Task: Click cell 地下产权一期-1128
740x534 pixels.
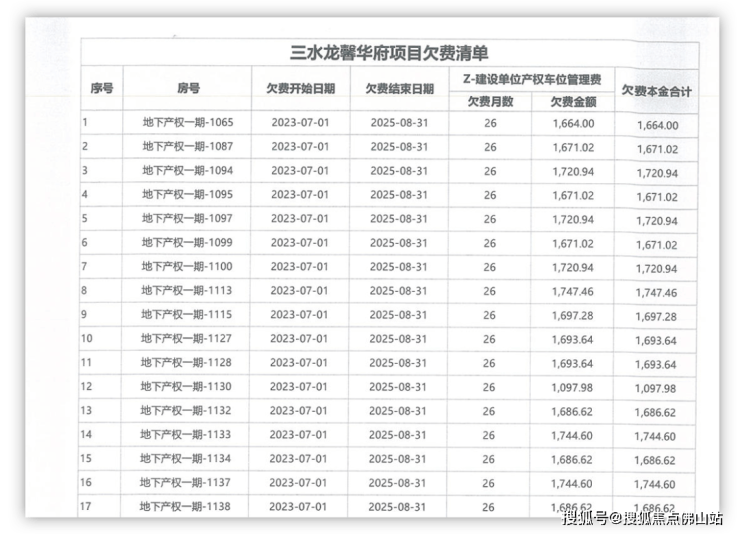Action: (x=186, y=362)
